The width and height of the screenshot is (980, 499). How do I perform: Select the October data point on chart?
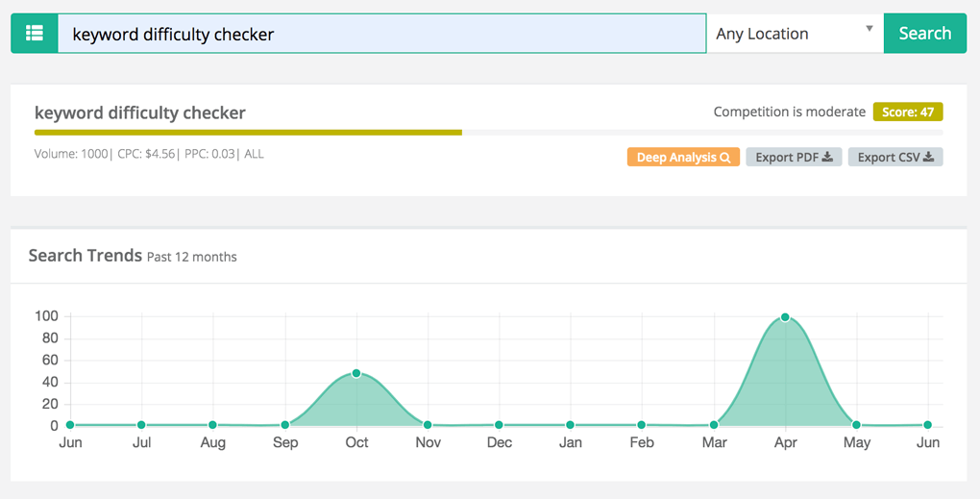[x=356, y=373]
